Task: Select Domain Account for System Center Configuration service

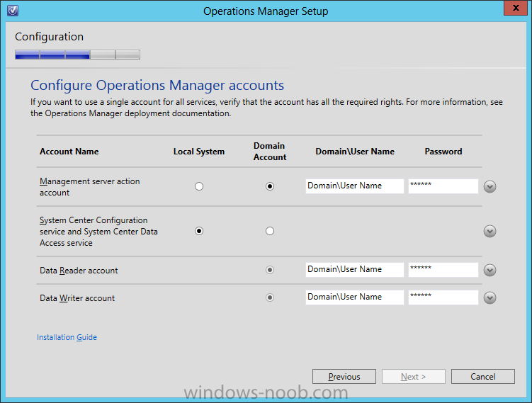Action: point(270,231)
